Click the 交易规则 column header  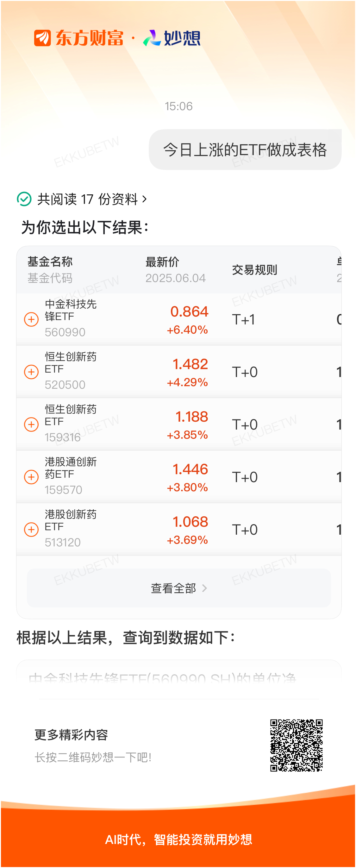click(255, 270)
